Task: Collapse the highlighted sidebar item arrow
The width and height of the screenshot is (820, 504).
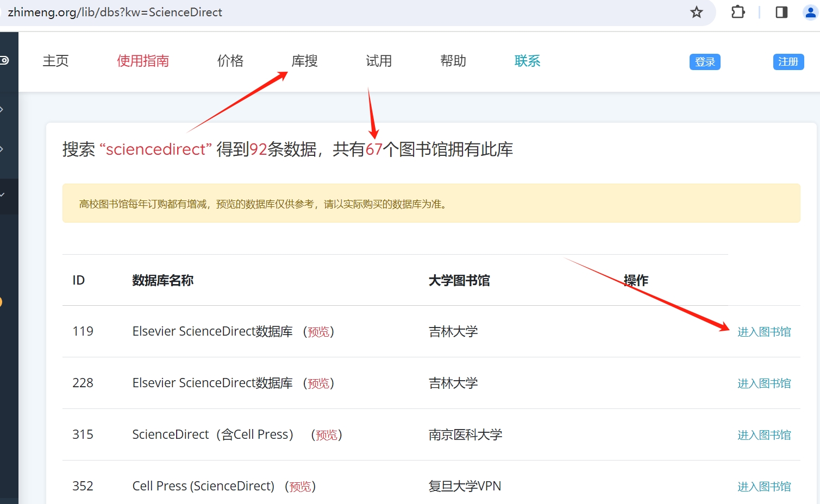Action: coord(3,194)
